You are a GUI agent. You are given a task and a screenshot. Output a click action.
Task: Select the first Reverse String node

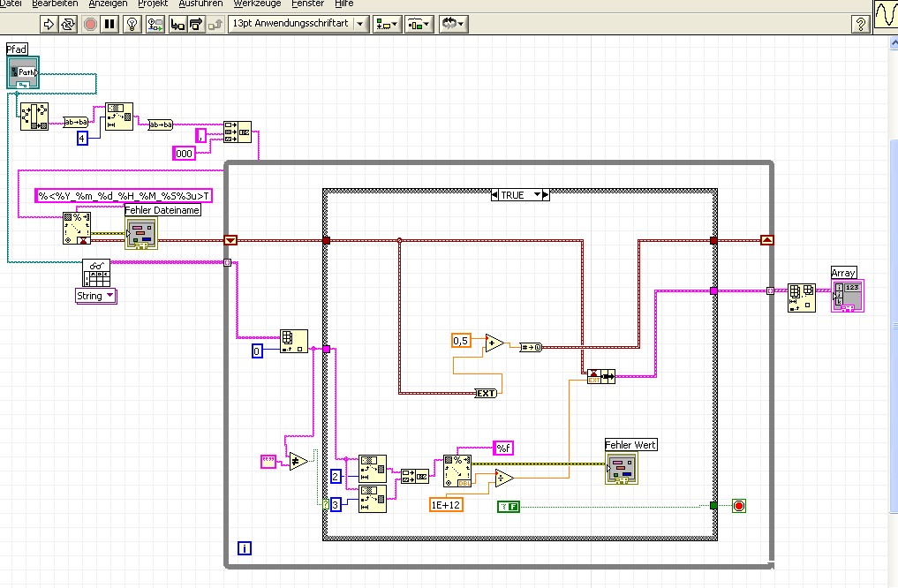click(76, 122)
